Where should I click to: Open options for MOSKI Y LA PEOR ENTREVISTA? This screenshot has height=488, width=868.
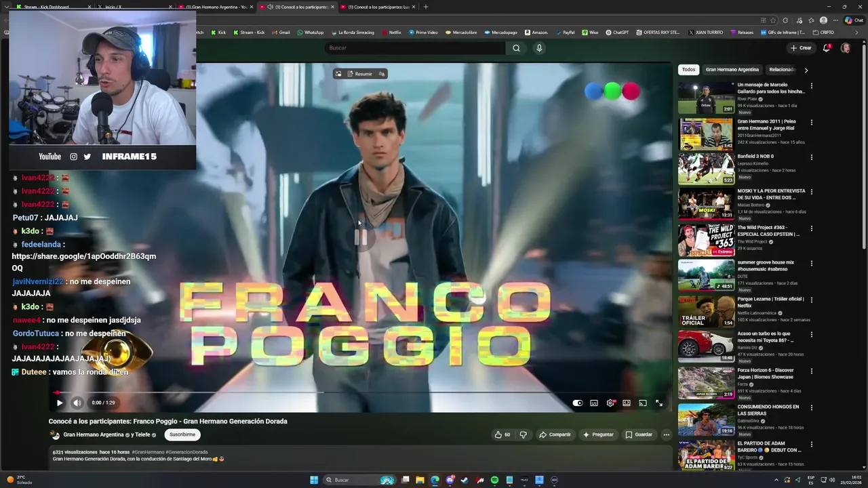pyautogui.click(x=812, y=192)
